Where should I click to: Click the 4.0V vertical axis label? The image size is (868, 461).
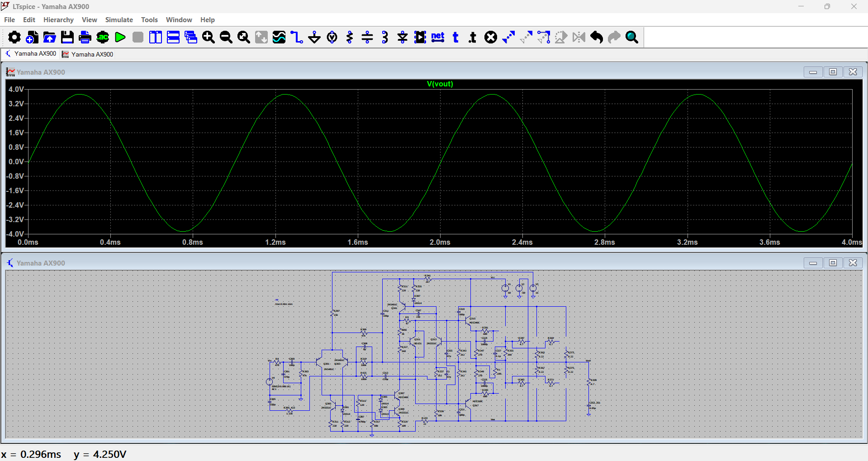pyautogui.click(x=16, y=90)
